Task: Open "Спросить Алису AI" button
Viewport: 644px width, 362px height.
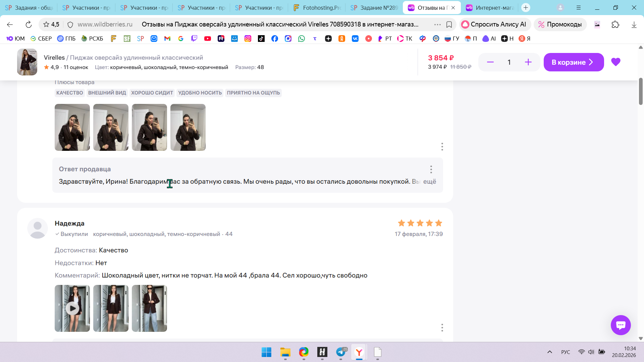Action: tap(494, 24)
